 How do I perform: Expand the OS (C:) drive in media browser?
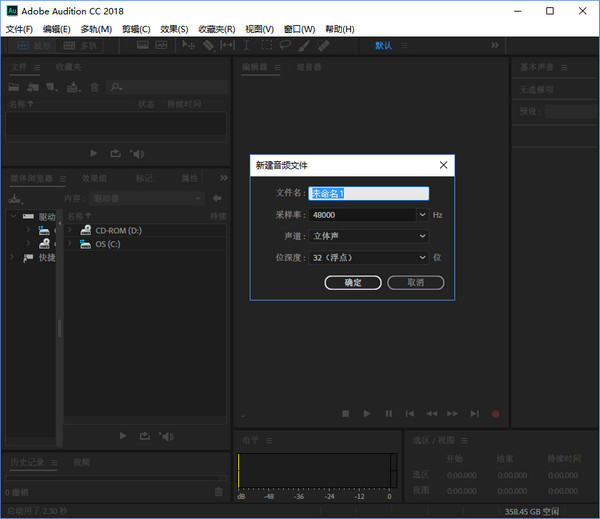click(70, 244)
